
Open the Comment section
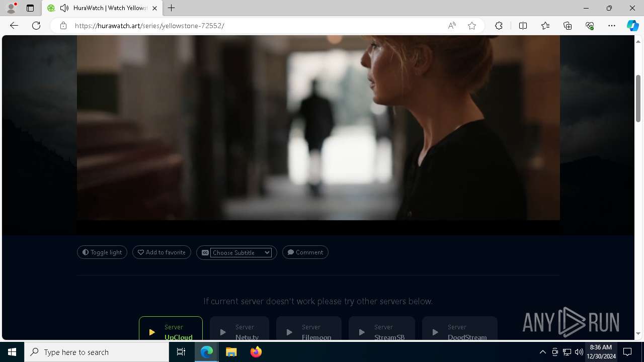pos(305,252)
